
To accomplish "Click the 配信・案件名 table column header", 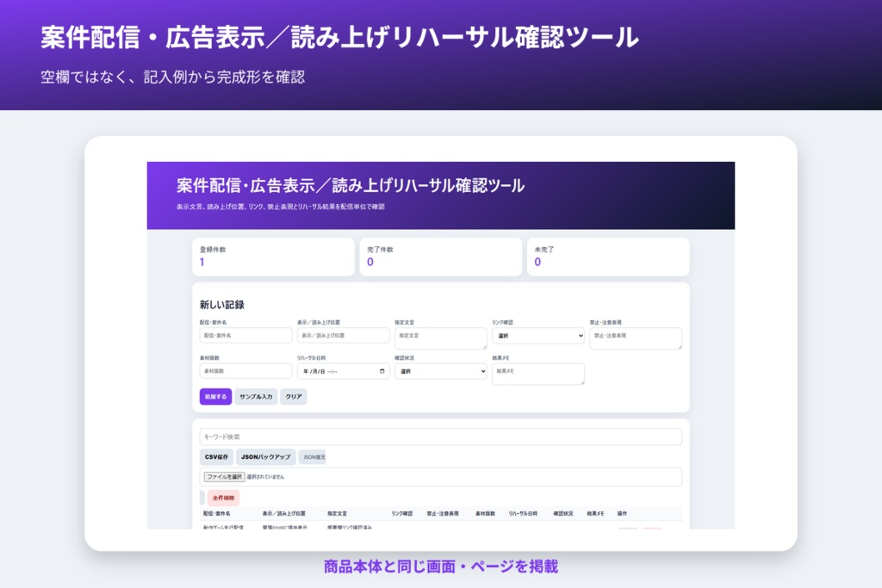I will coord(216,513).
